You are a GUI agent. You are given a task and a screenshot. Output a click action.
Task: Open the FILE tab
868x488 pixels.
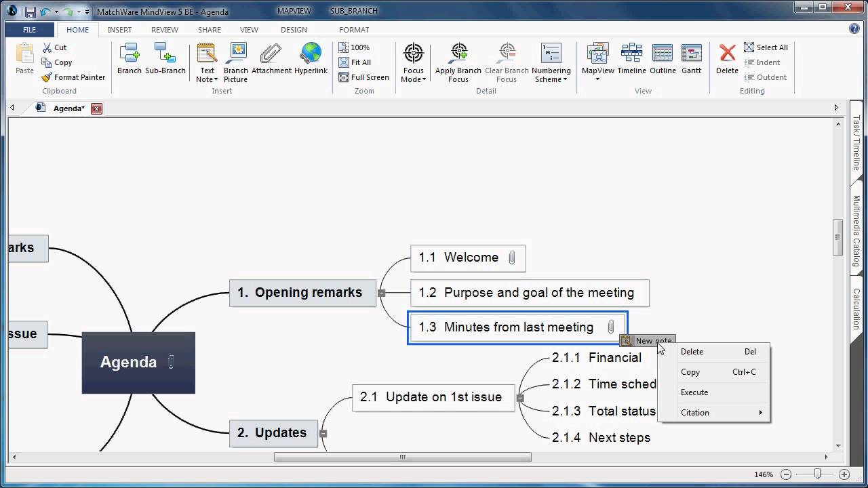coord(30,30)
